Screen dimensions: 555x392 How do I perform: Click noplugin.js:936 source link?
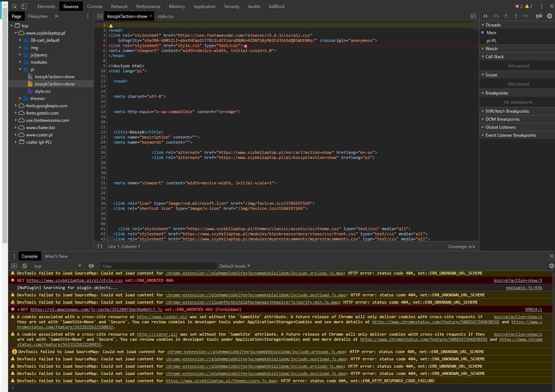tap(524, 288)
